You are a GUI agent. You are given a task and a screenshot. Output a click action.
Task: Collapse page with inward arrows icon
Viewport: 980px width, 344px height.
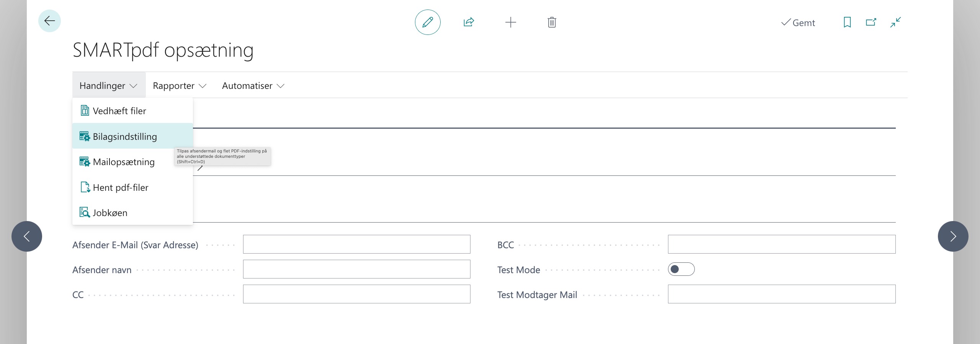(895, 22)
